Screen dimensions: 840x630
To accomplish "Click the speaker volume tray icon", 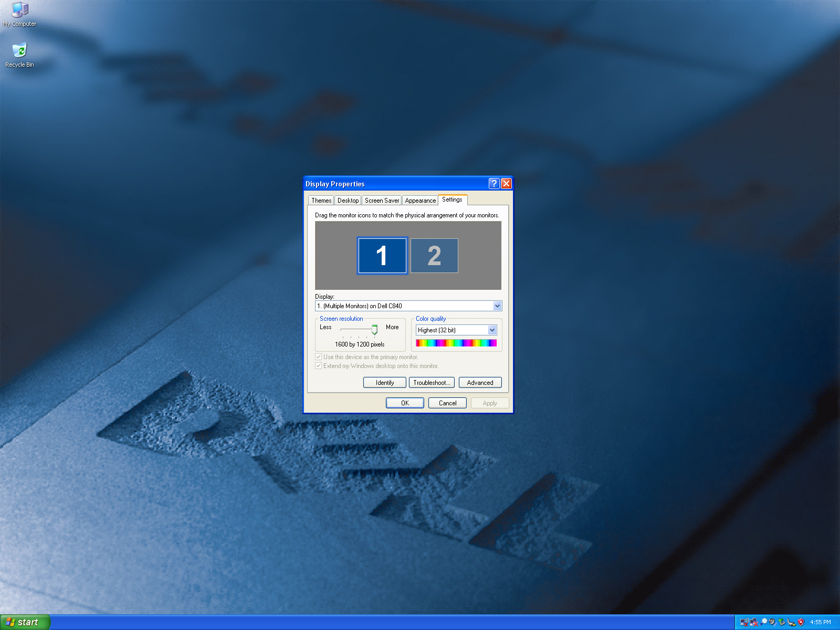I will point(772,622).
